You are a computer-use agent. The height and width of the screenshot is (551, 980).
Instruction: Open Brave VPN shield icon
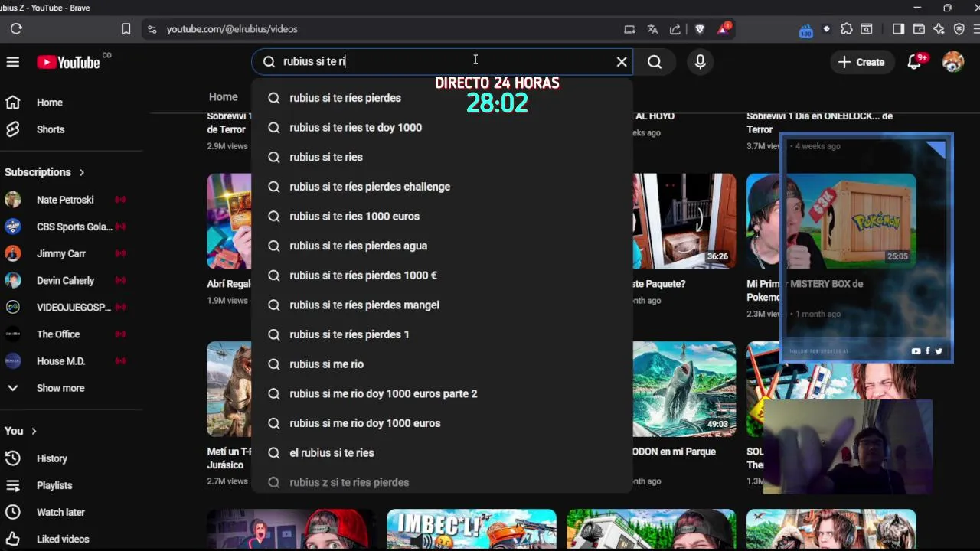pos(959,29)
